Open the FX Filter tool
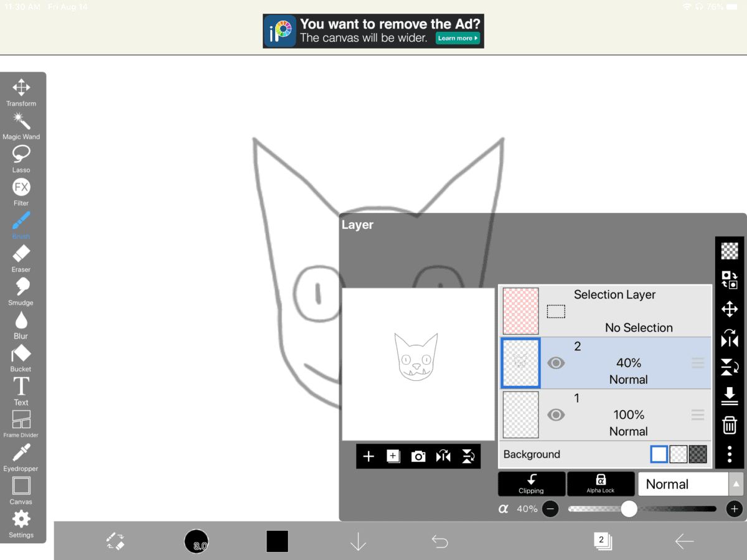Screen dimensions: 747x560 (21, 187)
